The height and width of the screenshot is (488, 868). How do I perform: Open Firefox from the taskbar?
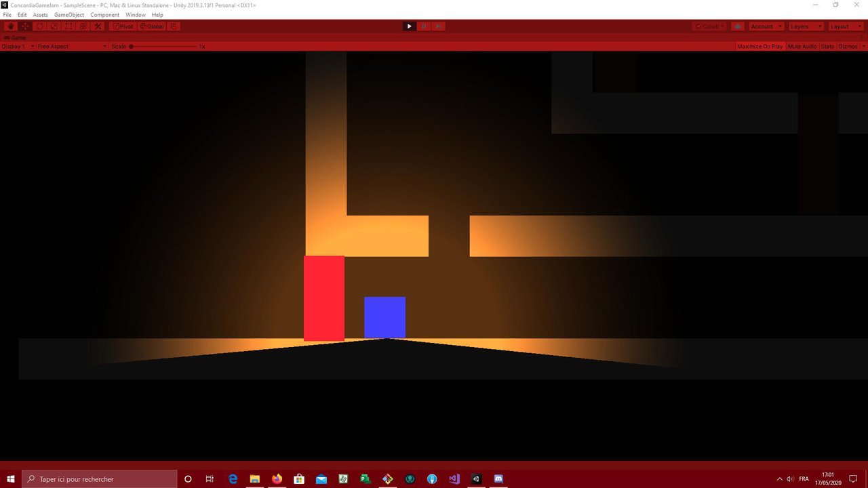pos(277,479)
